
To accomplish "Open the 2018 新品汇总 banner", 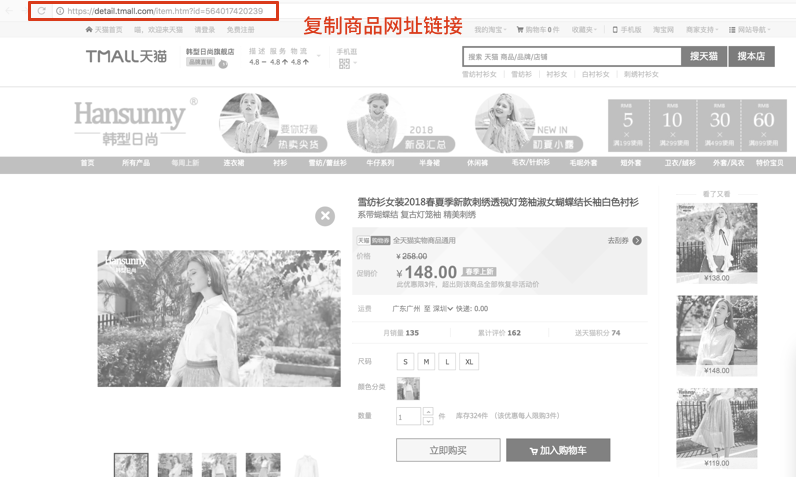I will (x=401, y=123).
